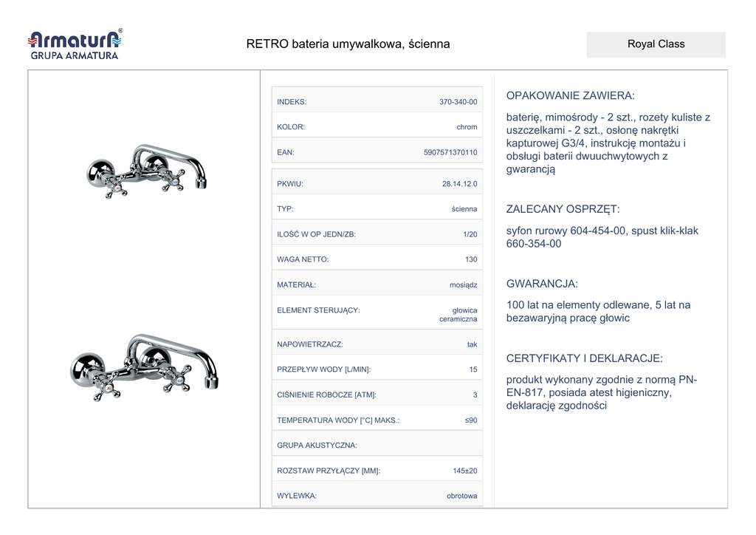The image size is (756, 535).
Task: Click the Armatura logo
Action: coord(74,38)
